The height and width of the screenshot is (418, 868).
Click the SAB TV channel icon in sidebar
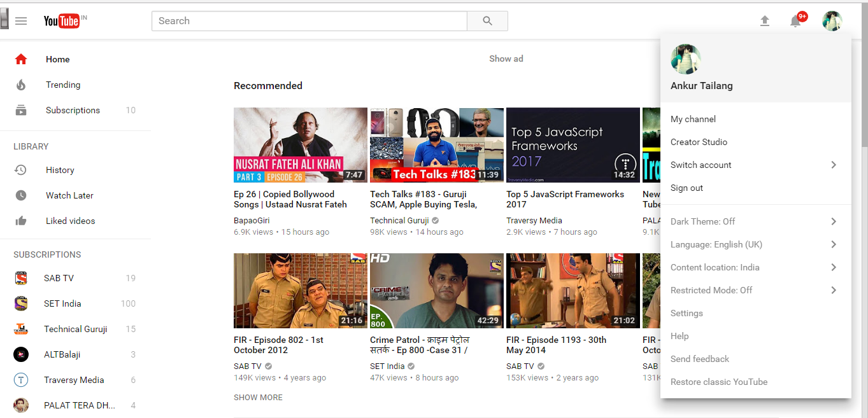tap(21, 278)
